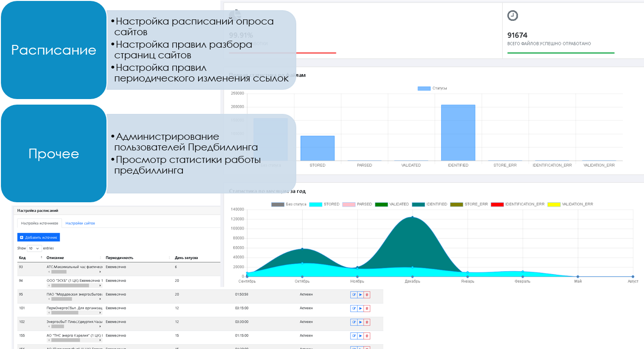This screenshot has height=349, width=644.
Task: Toggle the STORE_ERR series in yearly chart legend
Action: tap(469, 204)
